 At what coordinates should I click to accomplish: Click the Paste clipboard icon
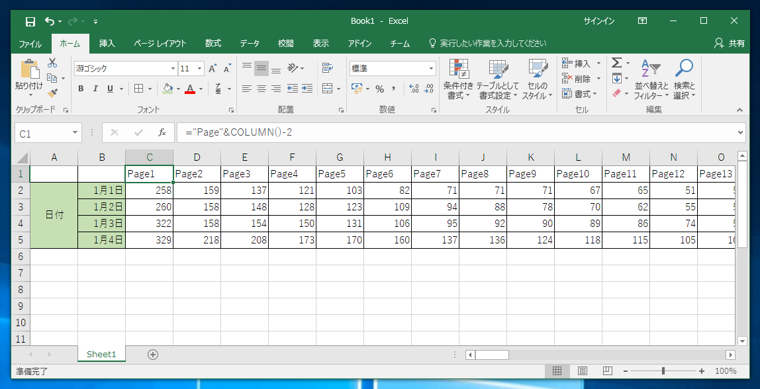coord(29,69)
